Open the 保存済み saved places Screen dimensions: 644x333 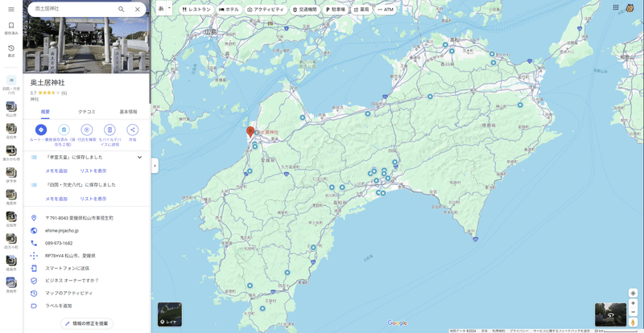(x=11, y=28)
